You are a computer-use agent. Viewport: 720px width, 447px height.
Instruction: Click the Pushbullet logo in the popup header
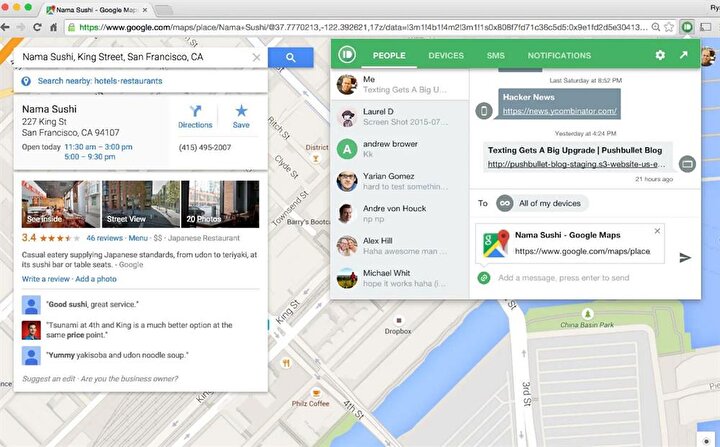pyautogui.click(x=347, y=55)
